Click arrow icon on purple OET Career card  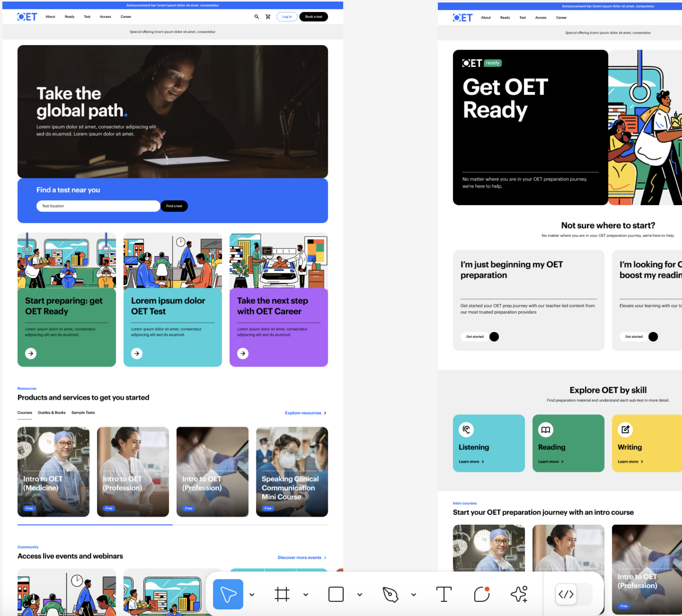click(x=243, y=353)
